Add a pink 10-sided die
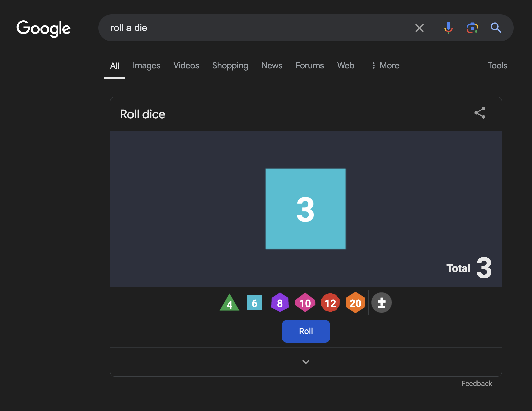The height and width of the screenshot is (411, 532). 305,303
